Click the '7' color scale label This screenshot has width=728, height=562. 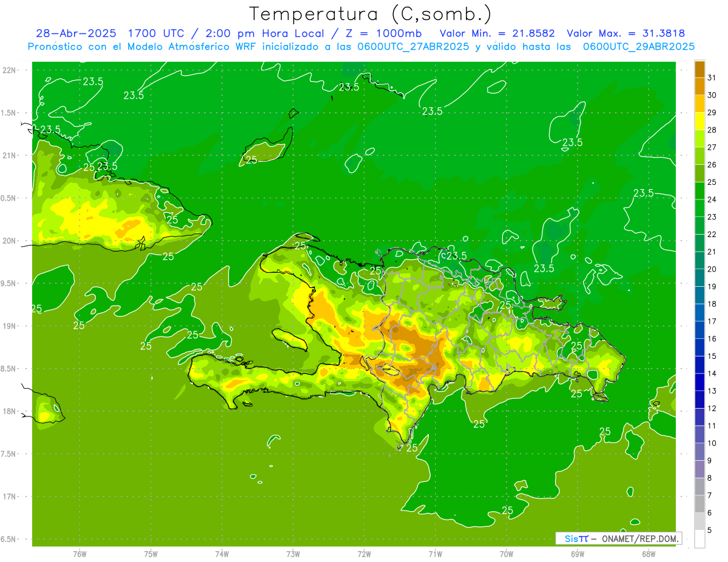(710, 496)
